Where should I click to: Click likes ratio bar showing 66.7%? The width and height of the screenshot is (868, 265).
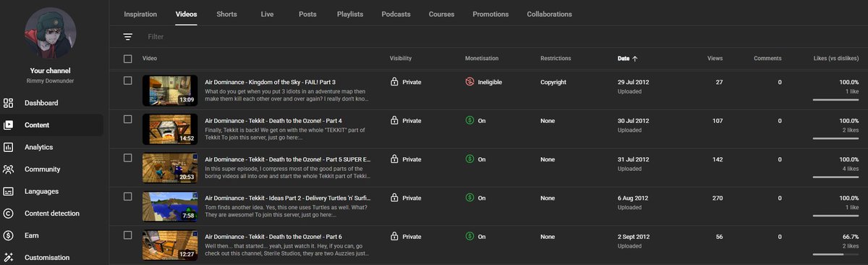pos(835,253)
